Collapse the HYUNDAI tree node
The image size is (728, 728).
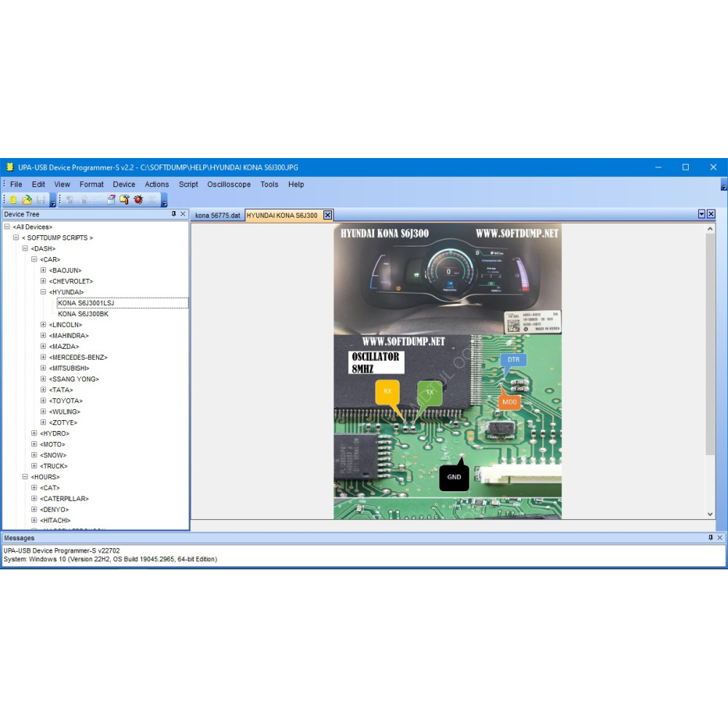pyautogui.click(x=43, y=292)
